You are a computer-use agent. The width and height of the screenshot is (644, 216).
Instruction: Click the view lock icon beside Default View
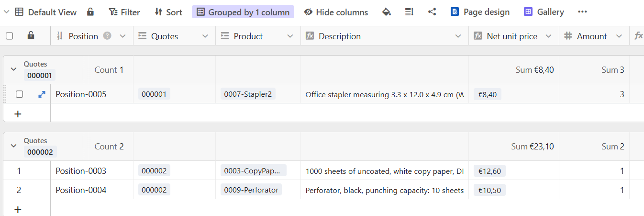90,12
